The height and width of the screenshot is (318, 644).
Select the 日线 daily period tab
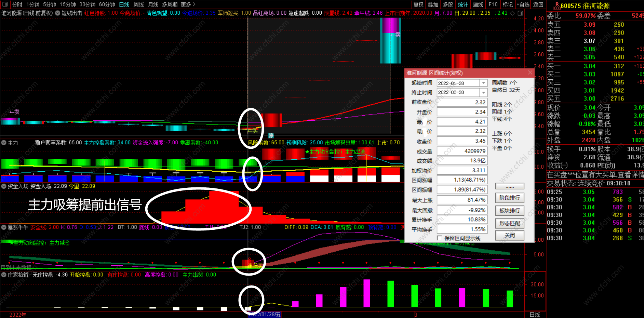124,4
